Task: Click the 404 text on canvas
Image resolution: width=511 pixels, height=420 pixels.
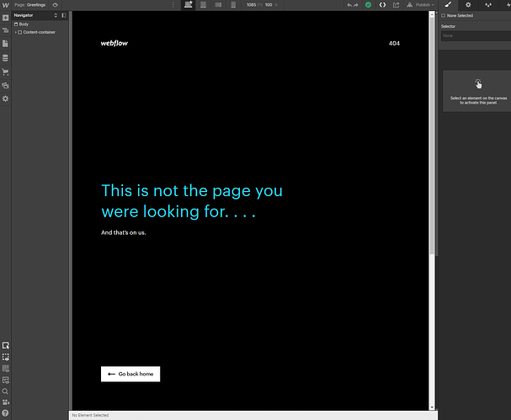Action: pos(394,43)
